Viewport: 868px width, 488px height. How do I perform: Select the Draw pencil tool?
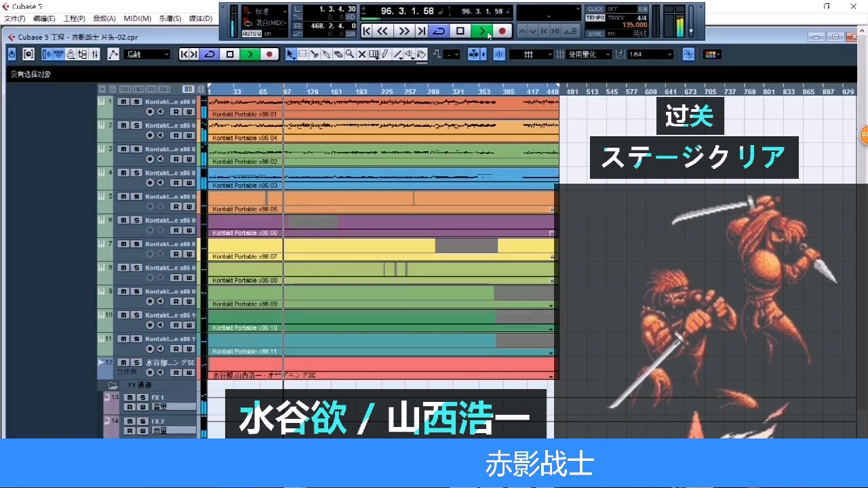[384, 54]
